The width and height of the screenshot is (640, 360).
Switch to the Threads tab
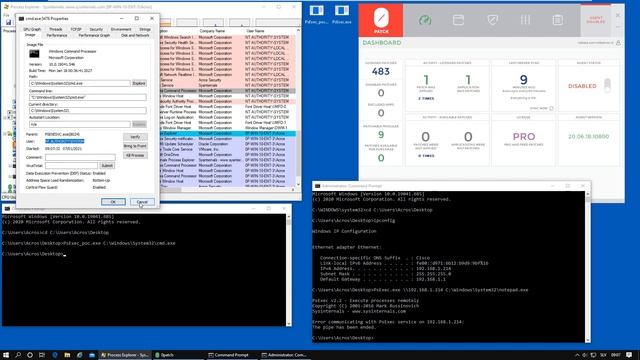coord(56,29)
